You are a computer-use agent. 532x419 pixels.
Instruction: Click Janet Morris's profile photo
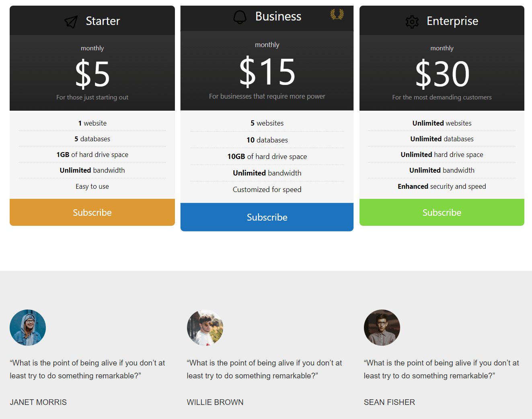click(x=27, y=327)
